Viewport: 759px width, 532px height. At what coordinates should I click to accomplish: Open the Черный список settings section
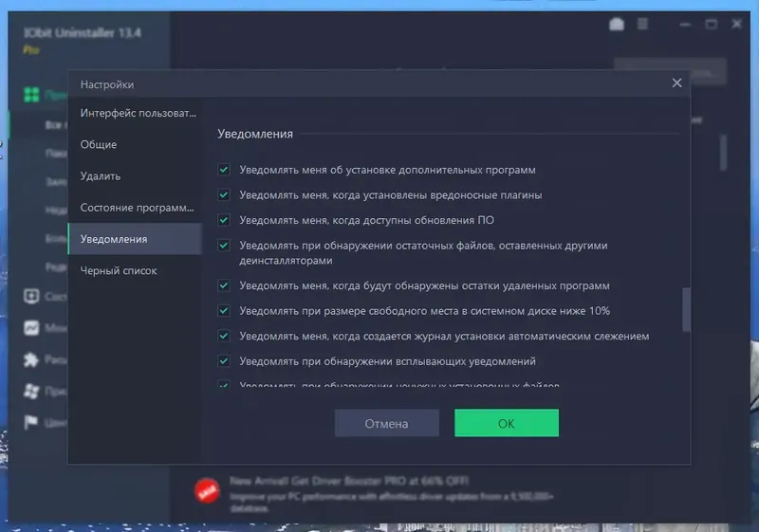(135, 271)
